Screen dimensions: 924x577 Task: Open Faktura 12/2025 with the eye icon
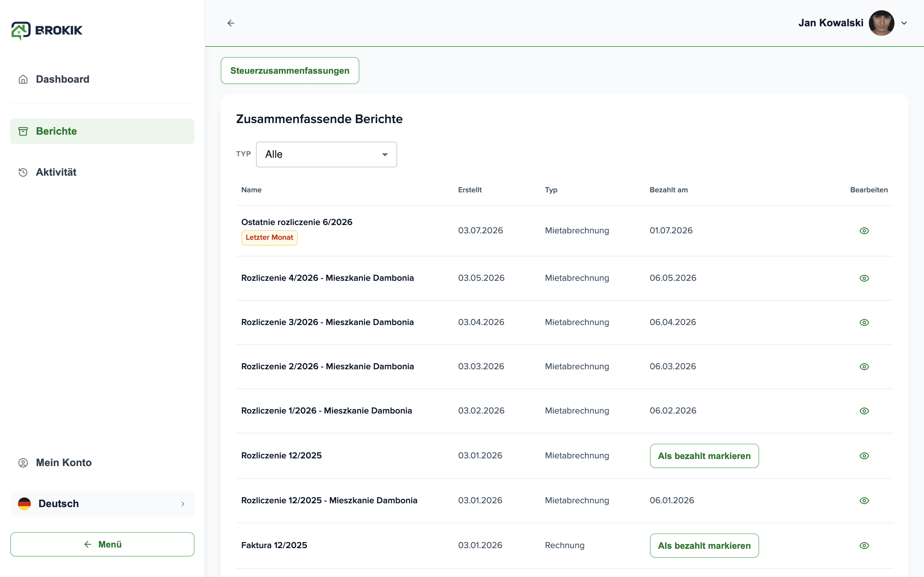pyautogui.click(x=864, y=546)
